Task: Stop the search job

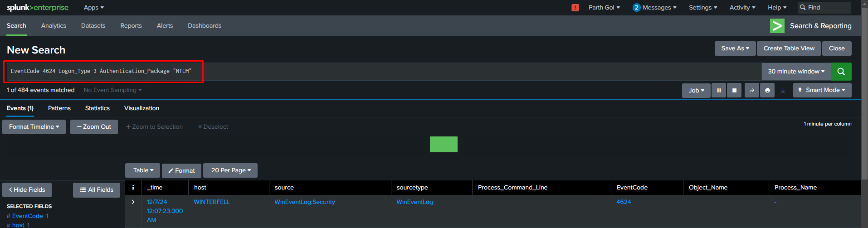Action: pyautogui.click(x=734, y=90)
